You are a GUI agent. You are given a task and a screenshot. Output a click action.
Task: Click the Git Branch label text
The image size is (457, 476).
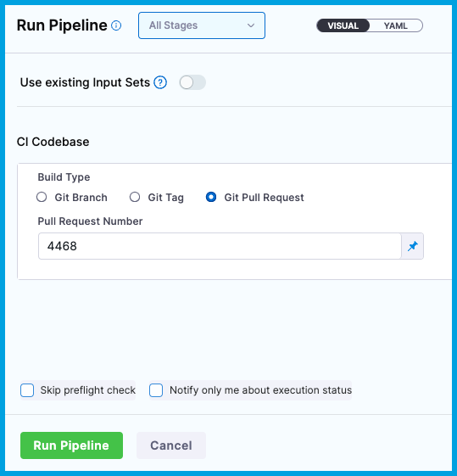(x=81, y=198)
